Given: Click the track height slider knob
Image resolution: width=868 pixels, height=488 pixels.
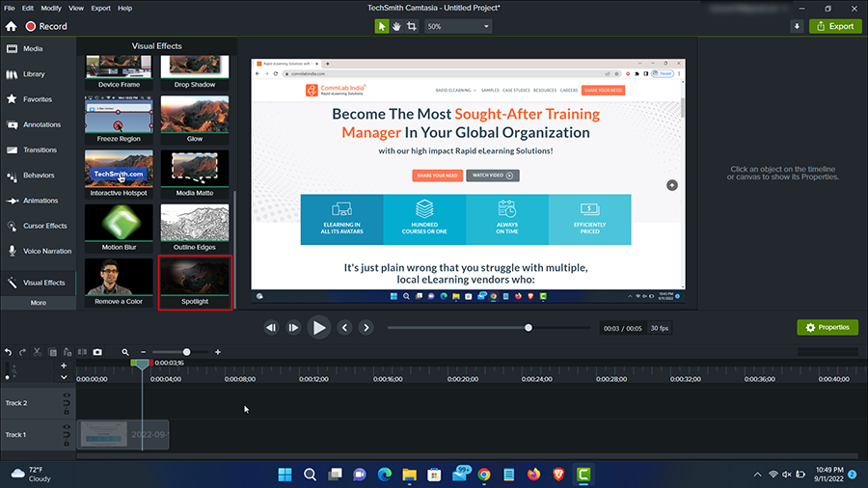Looking at the screenshot, I should coord(7,377).
